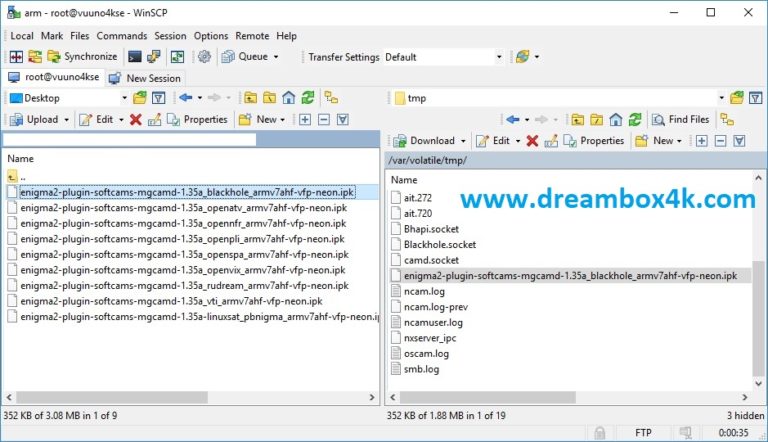Expand the Transfer Settings Default dropdown

(x=498, y=57)
